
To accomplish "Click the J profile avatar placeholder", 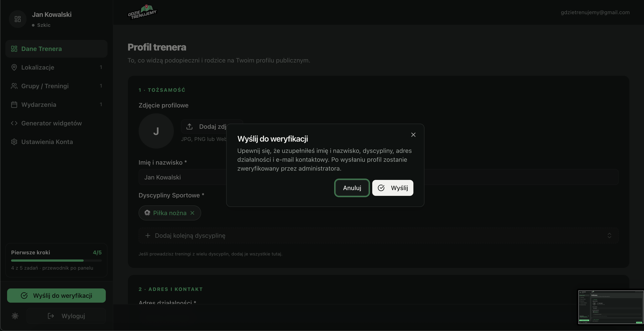I will [x=156, y=131].
